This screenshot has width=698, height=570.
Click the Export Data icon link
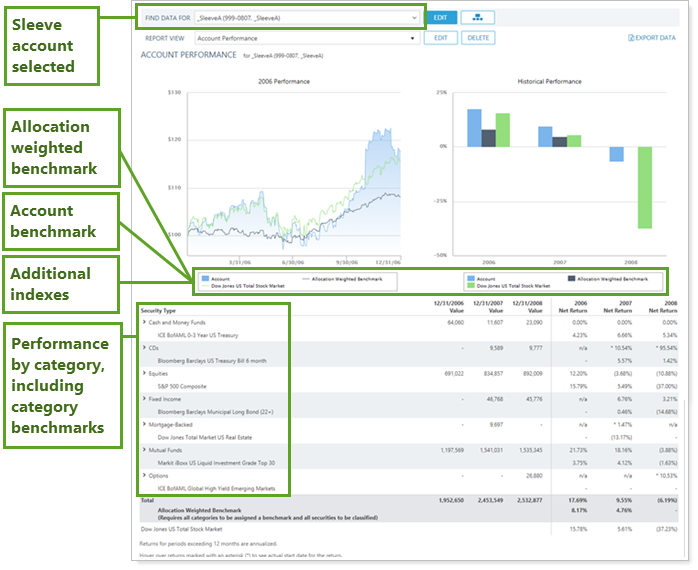pos(652,38)
